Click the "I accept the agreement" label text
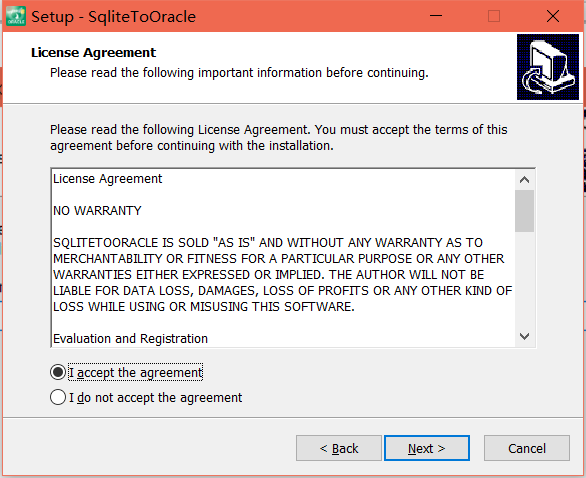586x478 pixels. click(x=136, y=372)
